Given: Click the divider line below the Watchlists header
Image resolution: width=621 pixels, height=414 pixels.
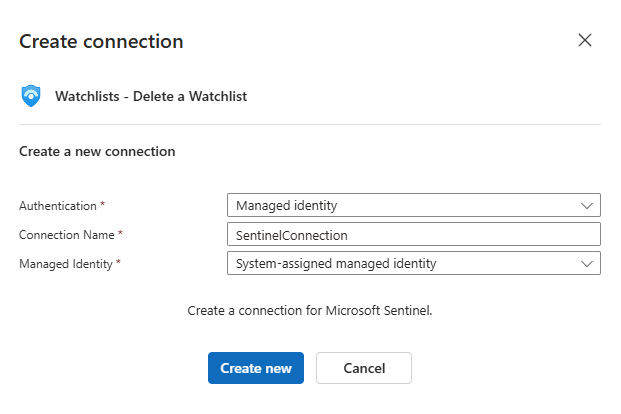Looking at the screenshot, I should point(310,124).
